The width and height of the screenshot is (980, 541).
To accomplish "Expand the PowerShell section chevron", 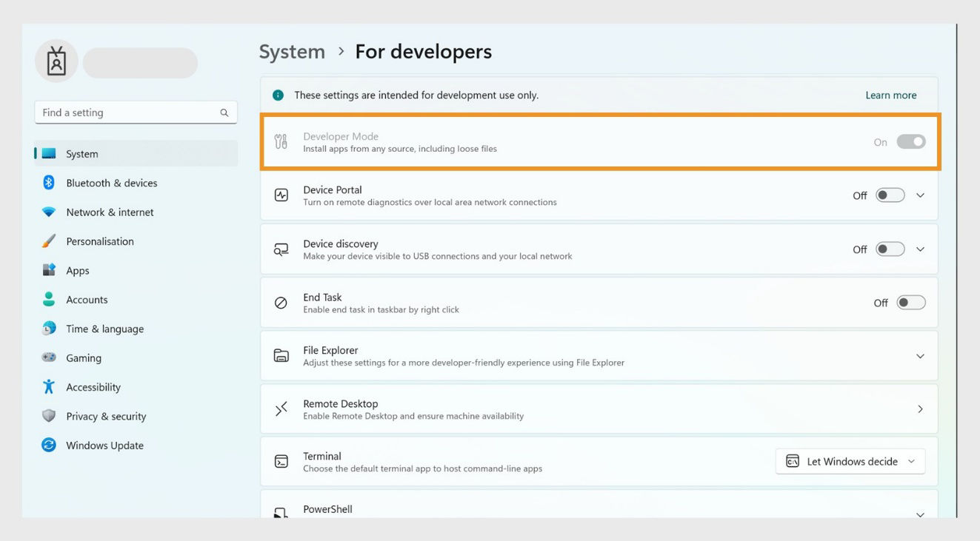I will [x=921, y=514].
